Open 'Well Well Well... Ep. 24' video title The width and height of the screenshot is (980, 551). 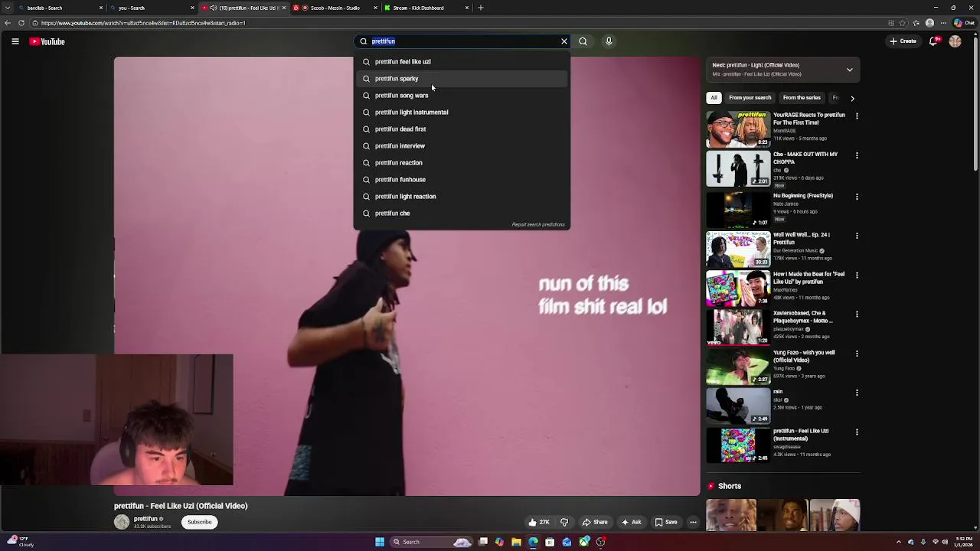point(802,239)
